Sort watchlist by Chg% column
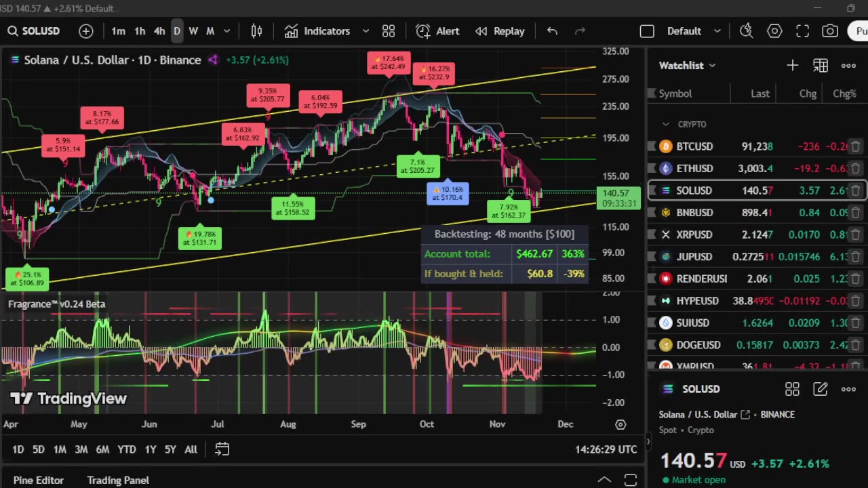868x488 pixels. coord(844,94)
